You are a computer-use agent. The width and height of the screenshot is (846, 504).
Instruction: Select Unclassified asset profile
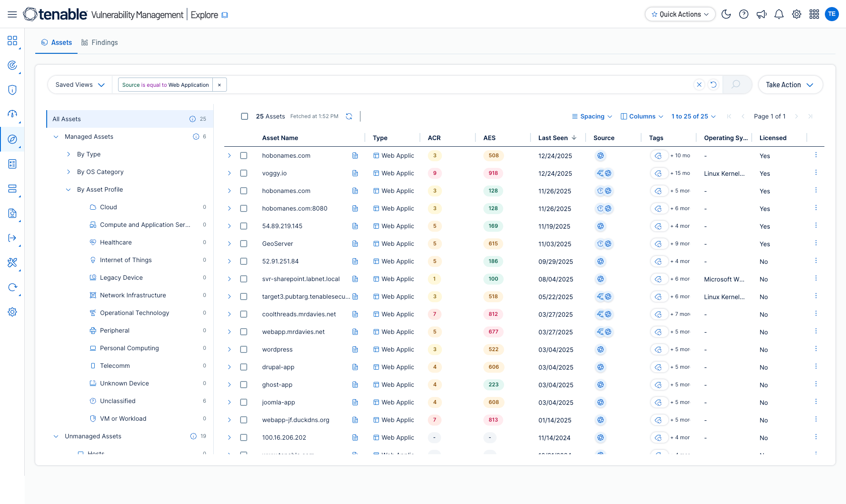[x=118, y=401]
